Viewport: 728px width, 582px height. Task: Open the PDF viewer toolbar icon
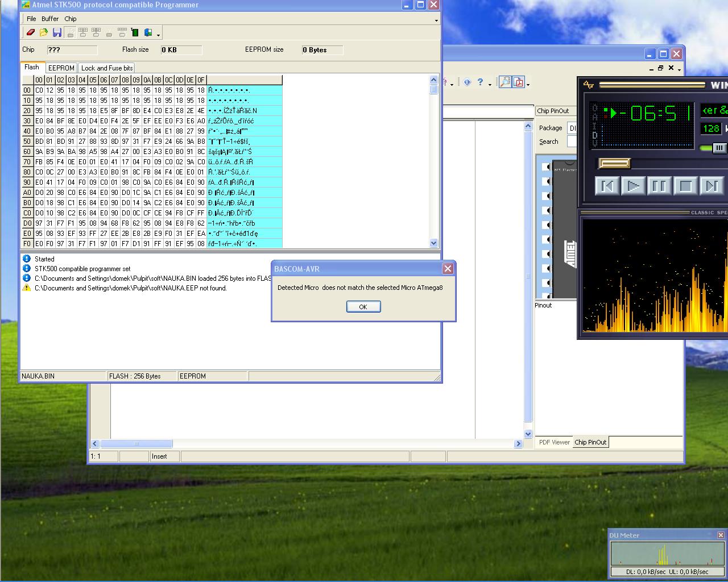[x=518, y=82]
